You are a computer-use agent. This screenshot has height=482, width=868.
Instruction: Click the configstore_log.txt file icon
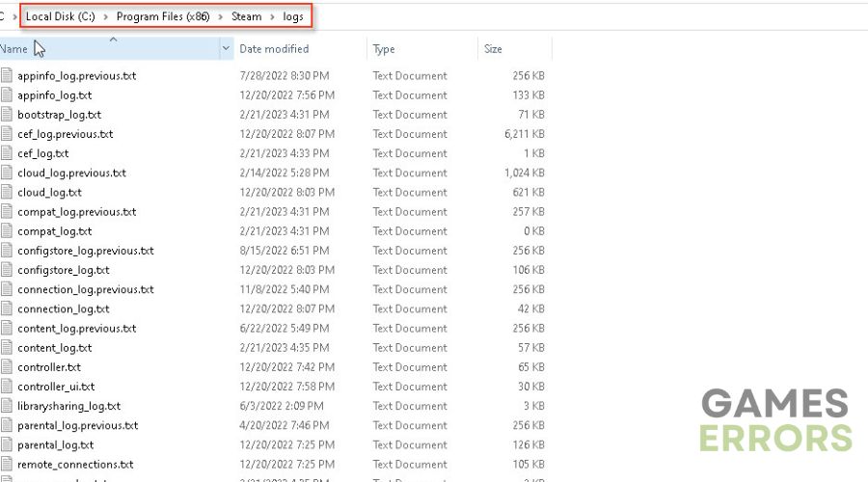[6, 270]
